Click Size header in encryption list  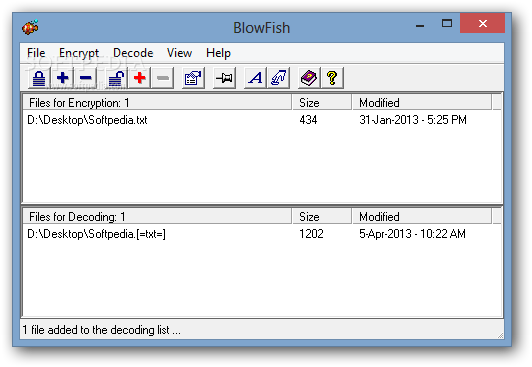(322, 102)
